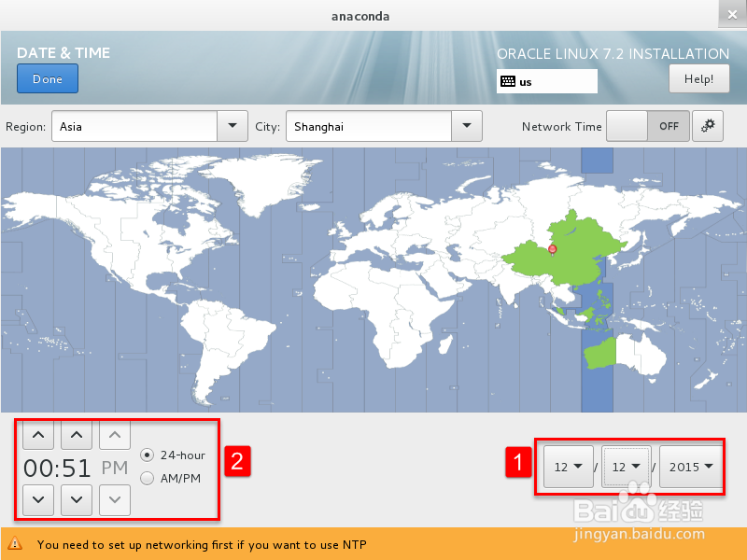The image size is (747, 560).
Task: Increase the minutes with up arrow
Action: [77, 434]
